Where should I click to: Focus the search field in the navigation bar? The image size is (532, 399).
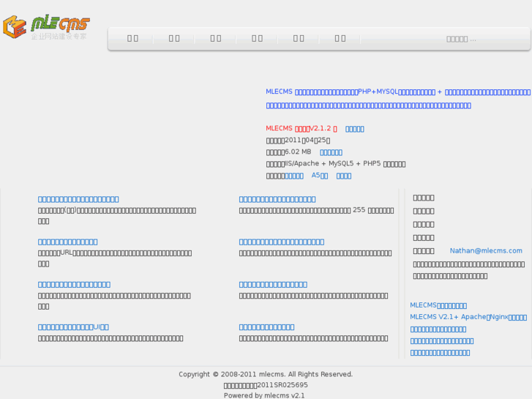(x=462, y=39)
